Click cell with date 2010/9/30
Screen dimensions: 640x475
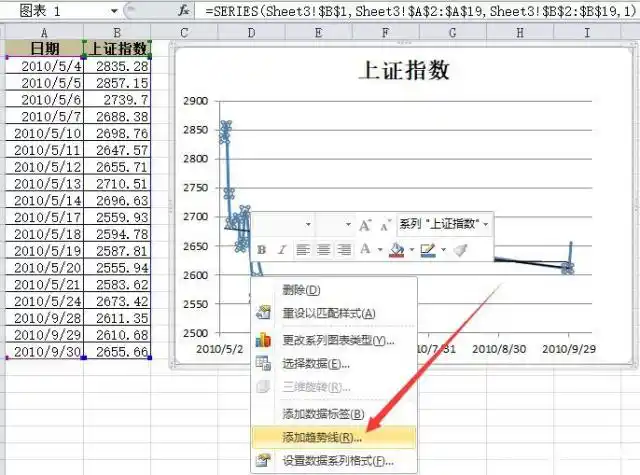[44, 351]
